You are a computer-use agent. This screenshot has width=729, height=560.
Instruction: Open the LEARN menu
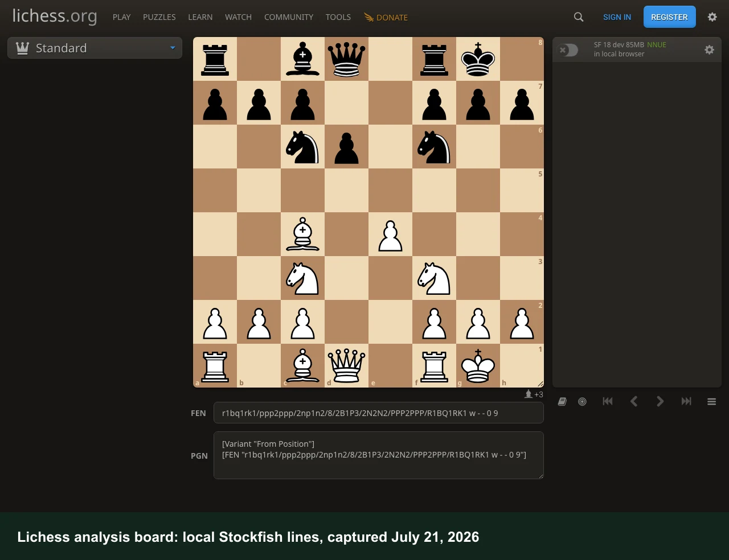200,17
